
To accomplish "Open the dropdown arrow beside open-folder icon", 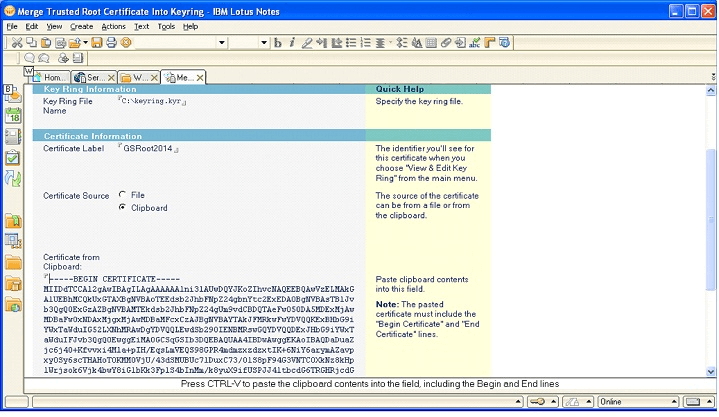I will coord(85,43).
